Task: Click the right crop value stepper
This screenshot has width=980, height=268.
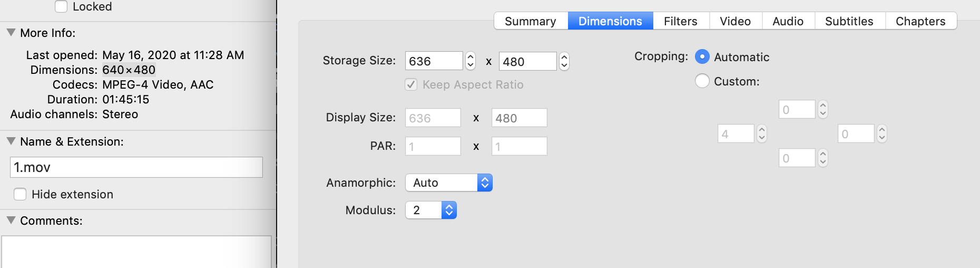Action: point(882,134)
